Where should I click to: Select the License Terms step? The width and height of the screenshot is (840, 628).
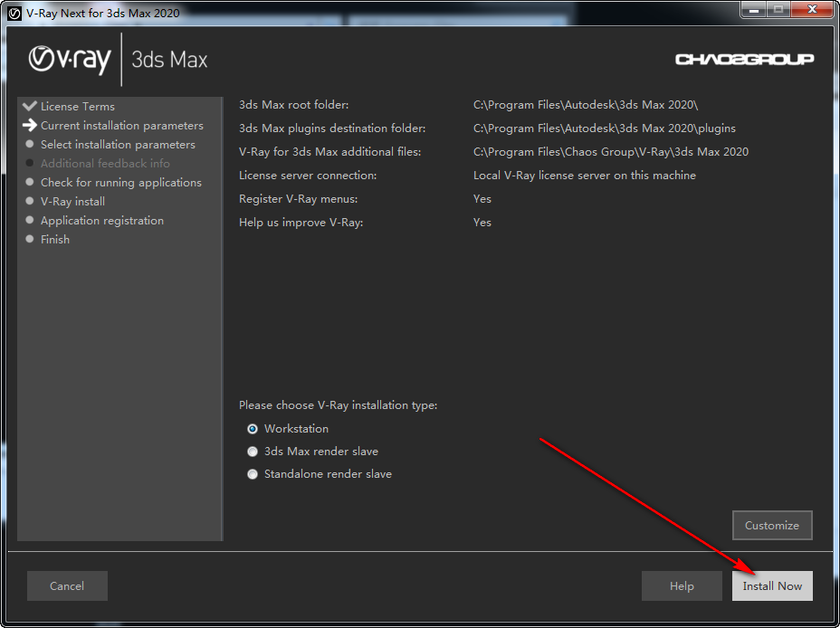78,107
